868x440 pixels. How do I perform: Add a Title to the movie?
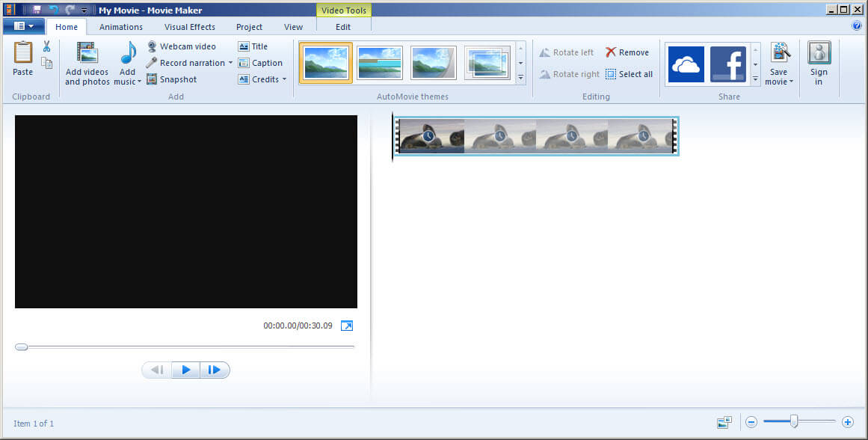pos(253,46)
